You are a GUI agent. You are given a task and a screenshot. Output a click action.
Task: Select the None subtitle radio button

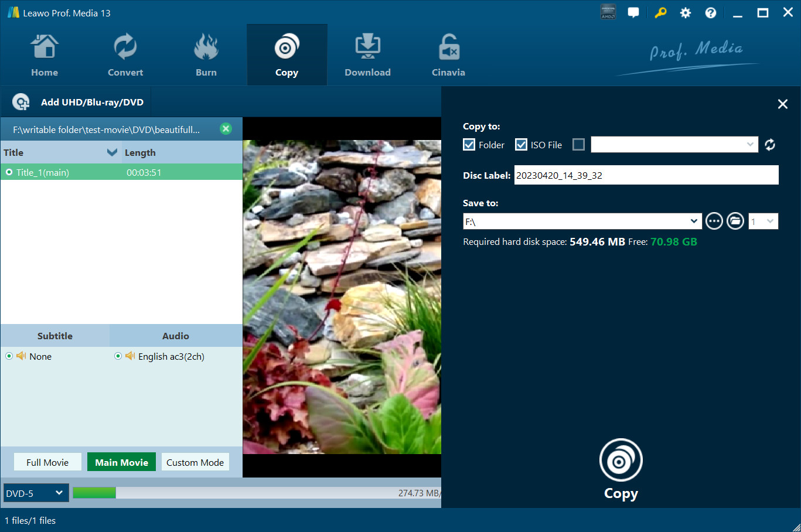(9, 356)
